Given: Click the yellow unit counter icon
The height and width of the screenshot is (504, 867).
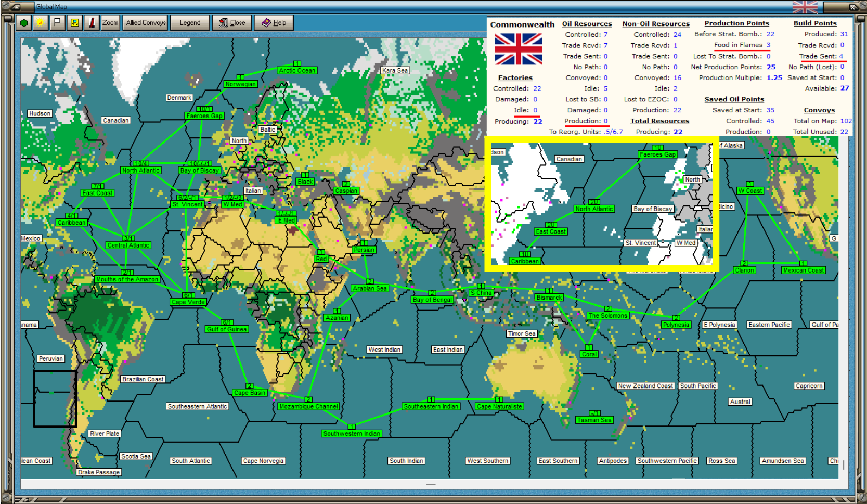Looking at the screenshot, I should point(74,23).
